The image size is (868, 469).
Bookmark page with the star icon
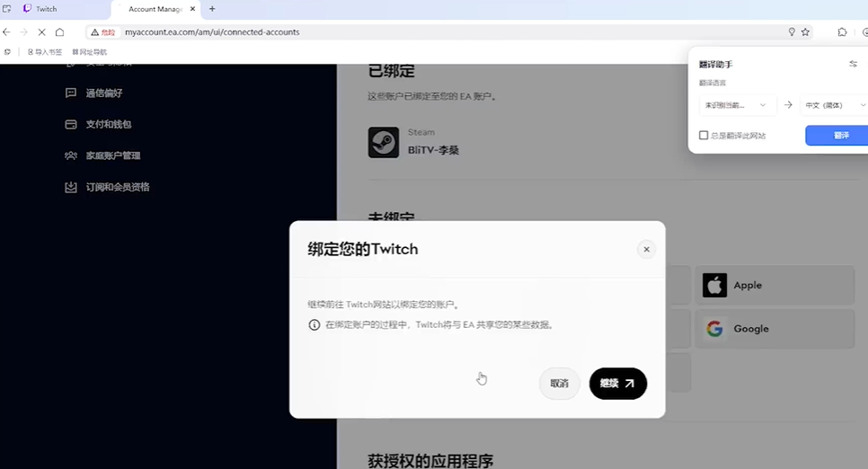point(805,32)
